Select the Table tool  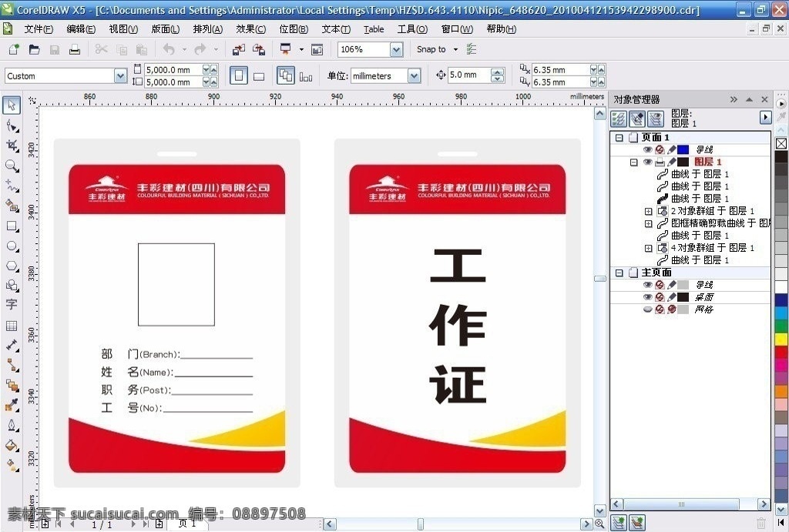(x=12, y=326)
